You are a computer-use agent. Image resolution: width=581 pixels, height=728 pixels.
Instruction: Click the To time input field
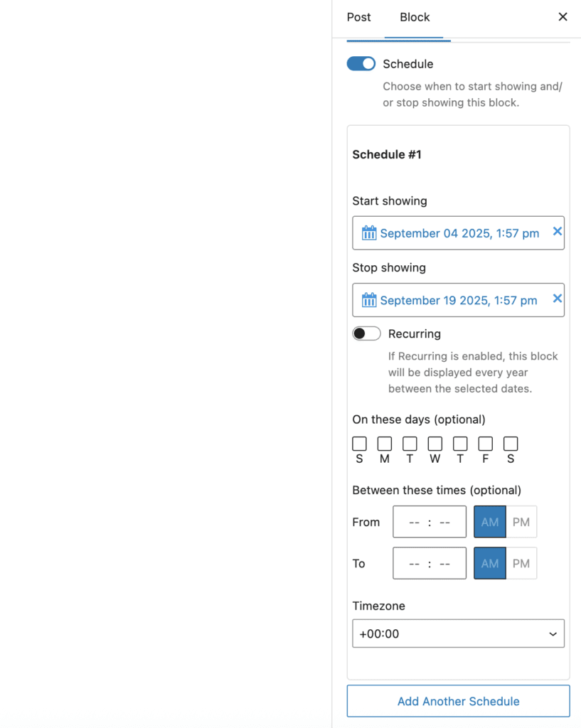tap(430, 563)
